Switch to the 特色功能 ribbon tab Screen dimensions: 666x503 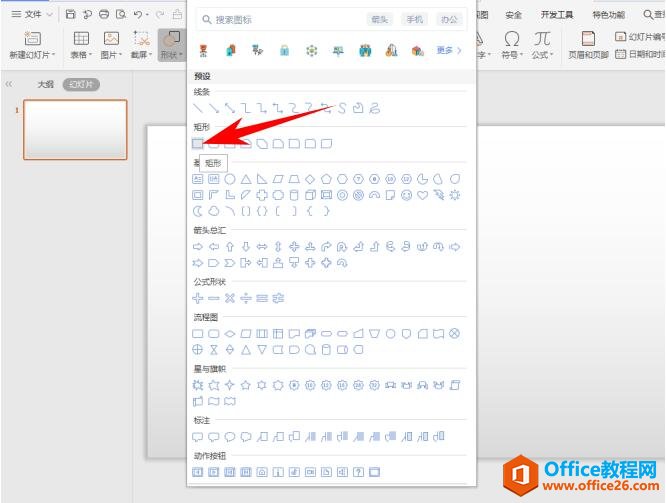click(x=609, y=15)
